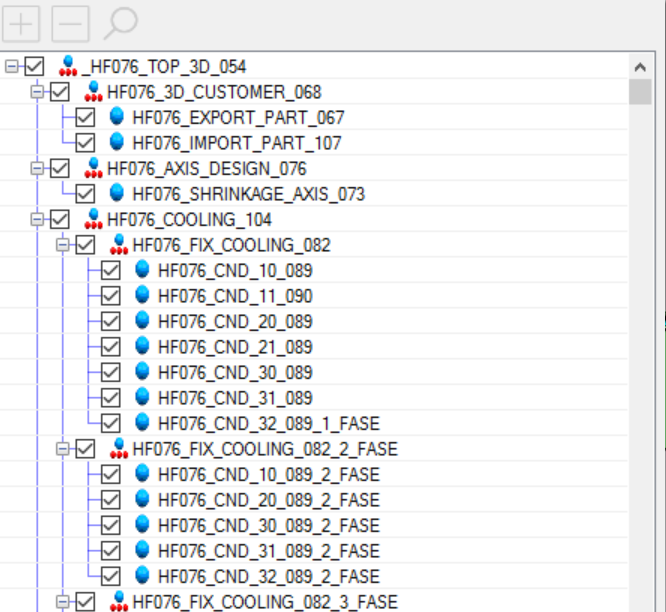Click part icon of HF076_CND_11_090
666x612 pixels.
(x=142, y=295)
